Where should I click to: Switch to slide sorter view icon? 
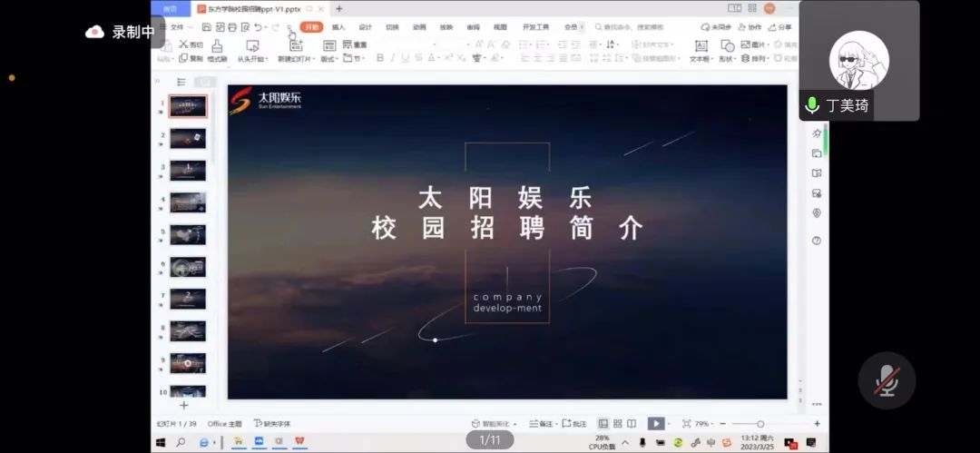618,424
